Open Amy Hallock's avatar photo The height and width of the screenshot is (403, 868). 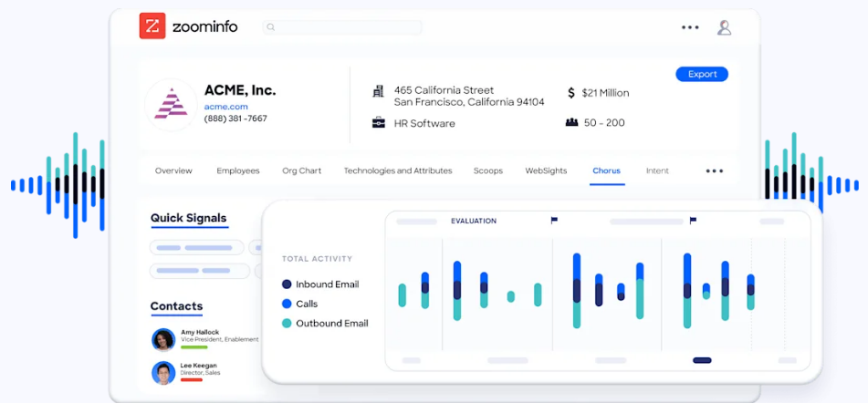tap(163, 339)
